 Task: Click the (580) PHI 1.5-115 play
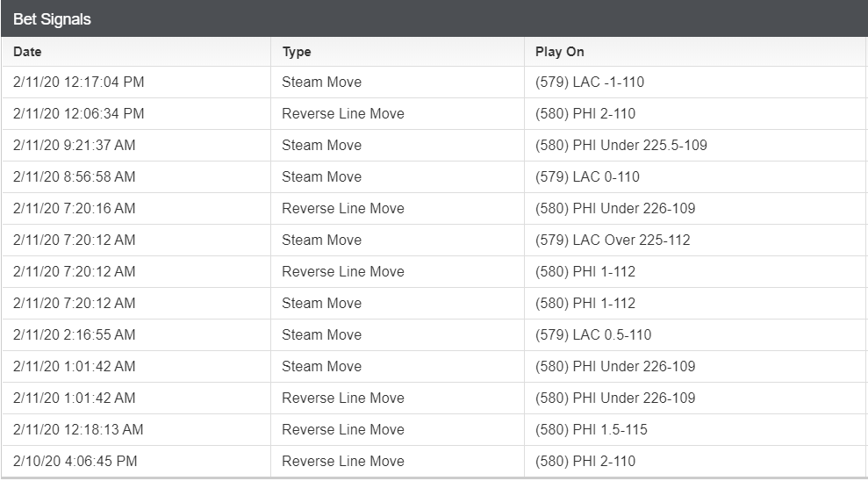click(x=592, y=429)
